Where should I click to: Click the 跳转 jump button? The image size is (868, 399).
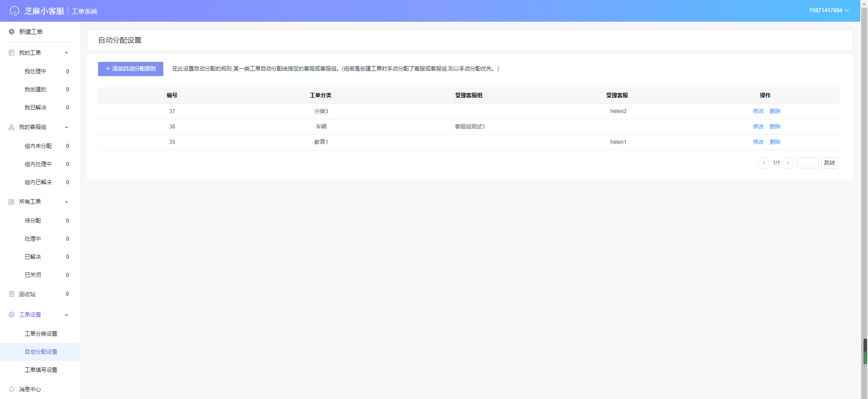click(x=830, y=163)
